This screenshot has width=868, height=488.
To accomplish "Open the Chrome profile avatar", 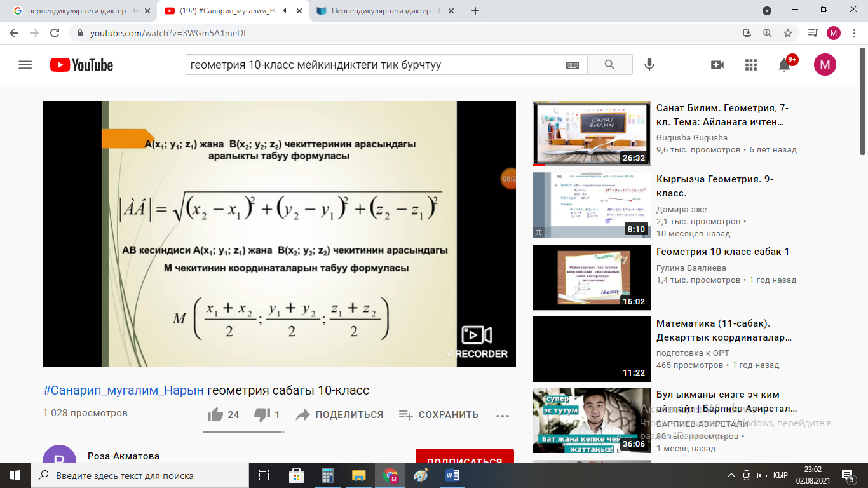I will [x=834, y=33].
